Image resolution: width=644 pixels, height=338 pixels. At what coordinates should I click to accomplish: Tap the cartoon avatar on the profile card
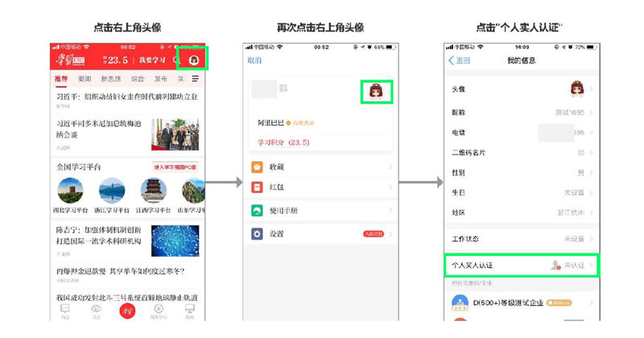point(375,92)
